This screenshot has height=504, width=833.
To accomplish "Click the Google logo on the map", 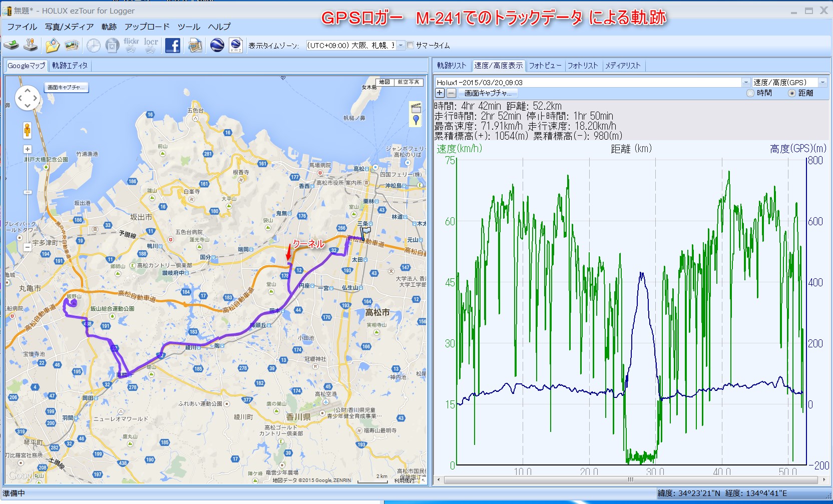I will click(x=26, y=475).
